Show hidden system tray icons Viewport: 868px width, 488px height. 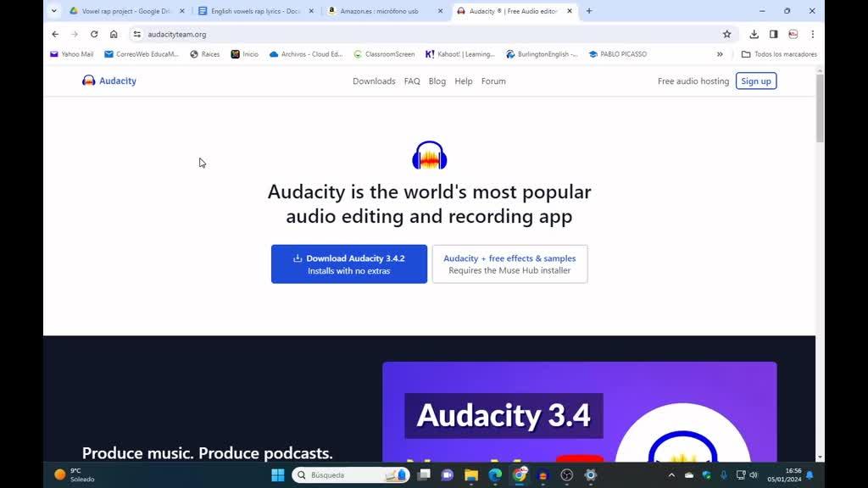point(671,474)
